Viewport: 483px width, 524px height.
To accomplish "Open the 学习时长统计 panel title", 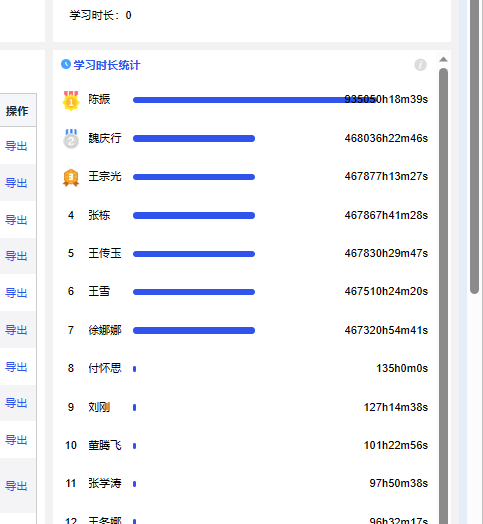I will click(107, 65).
